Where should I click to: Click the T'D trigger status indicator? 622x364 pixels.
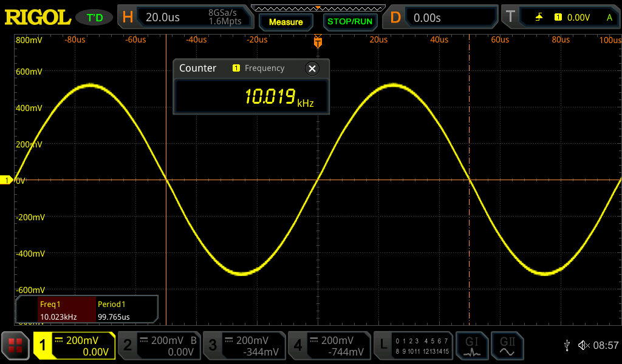95,18
